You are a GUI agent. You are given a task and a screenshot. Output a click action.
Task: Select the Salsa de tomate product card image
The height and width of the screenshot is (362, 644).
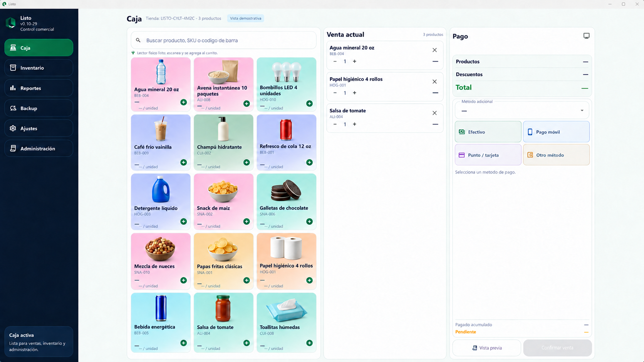(223, 308)
